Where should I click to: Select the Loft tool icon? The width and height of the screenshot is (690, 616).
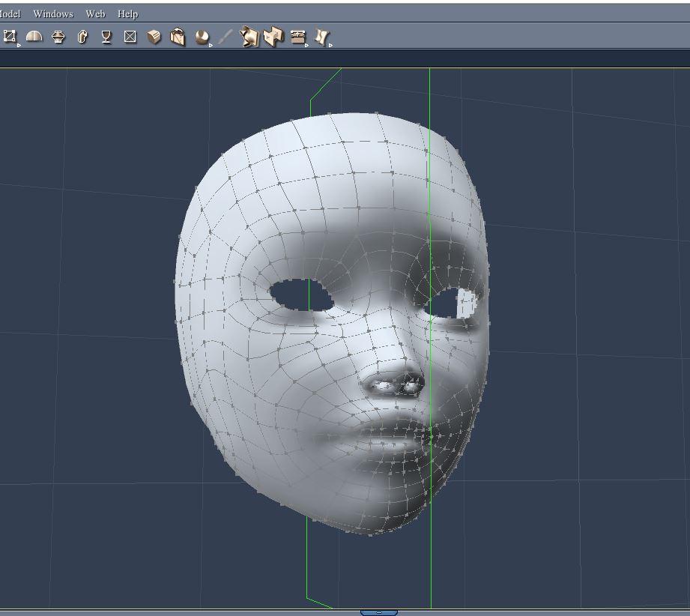click(x=58, y=37)
